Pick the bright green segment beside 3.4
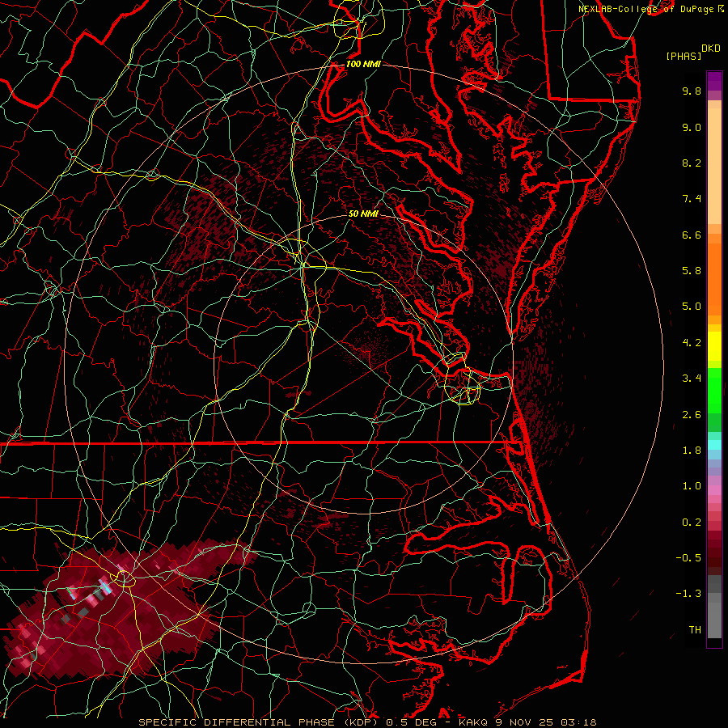This screenshot has height=728, width=728. [714, 389]
